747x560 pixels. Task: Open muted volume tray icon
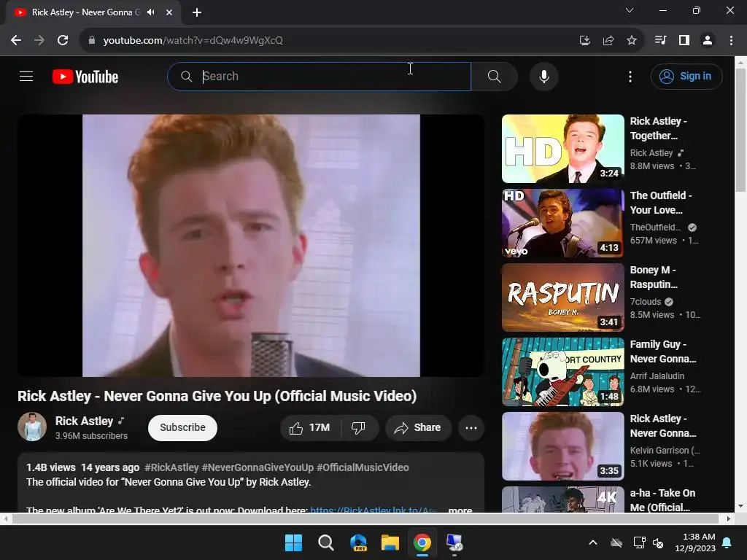tap(658, 542)
